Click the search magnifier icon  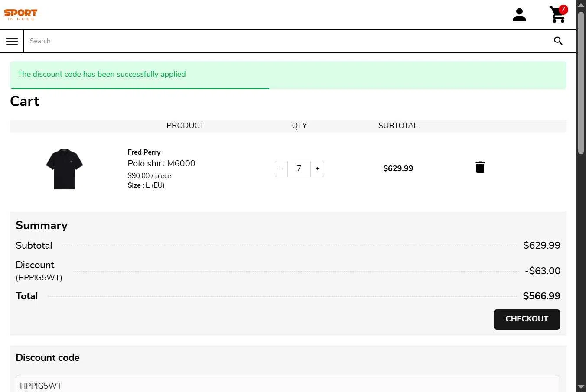pos(558,41)
